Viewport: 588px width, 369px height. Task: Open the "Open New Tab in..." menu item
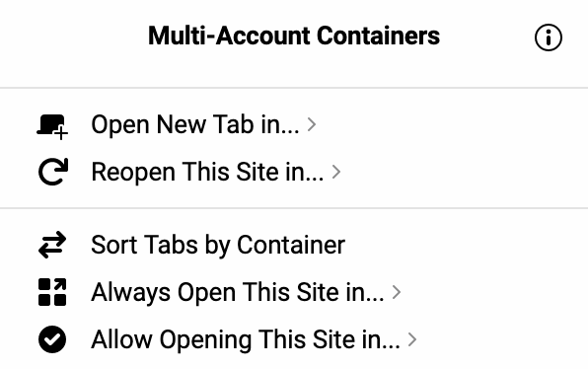[x=294, y=124]
